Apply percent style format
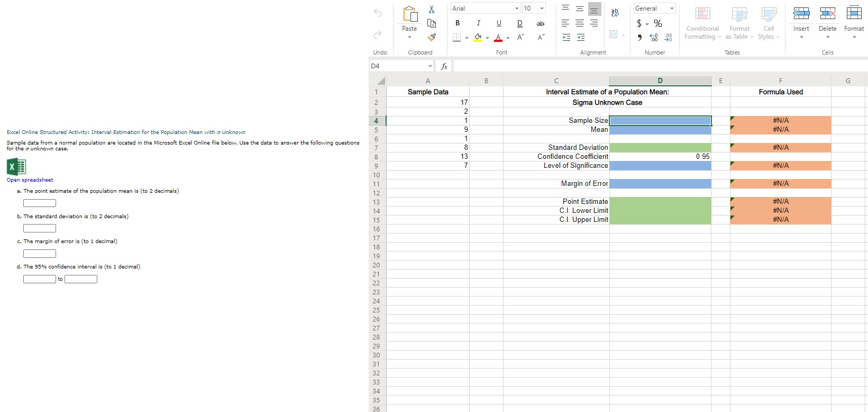 coord(658,23)
